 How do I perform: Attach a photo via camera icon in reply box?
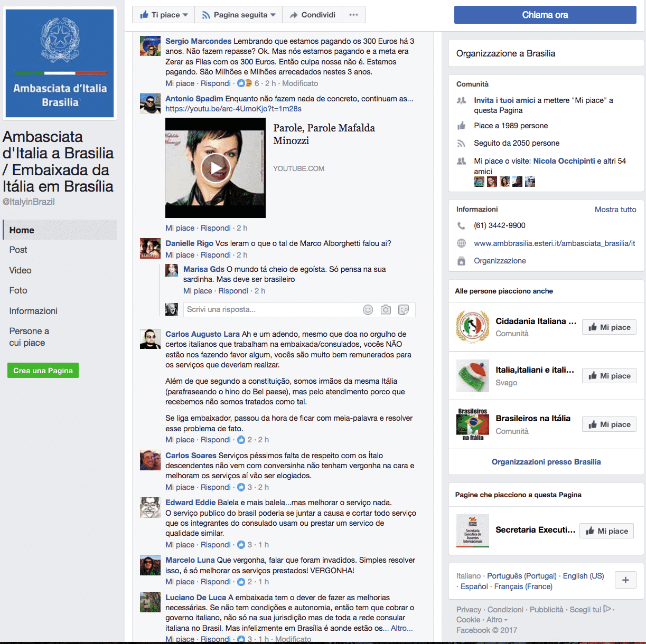click(x=386, y=310)
